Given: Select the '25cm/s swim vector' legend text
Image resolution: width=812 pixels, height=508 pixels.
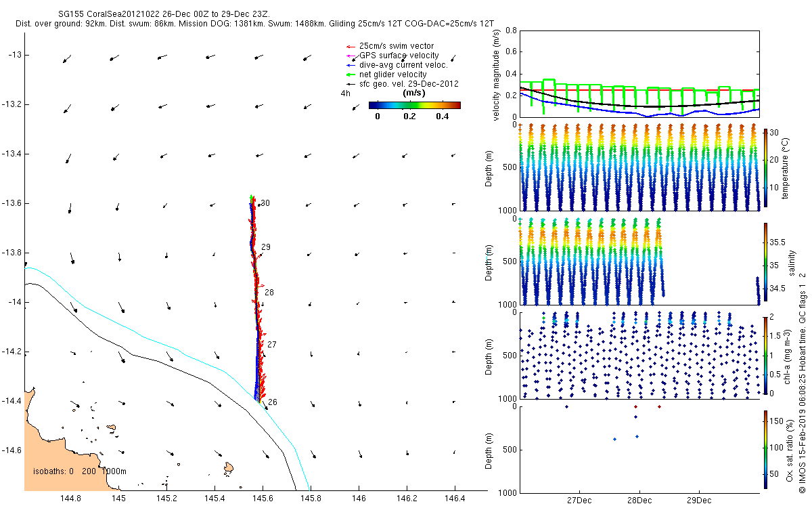Looking at the screenshot, I should pos(395,46).
